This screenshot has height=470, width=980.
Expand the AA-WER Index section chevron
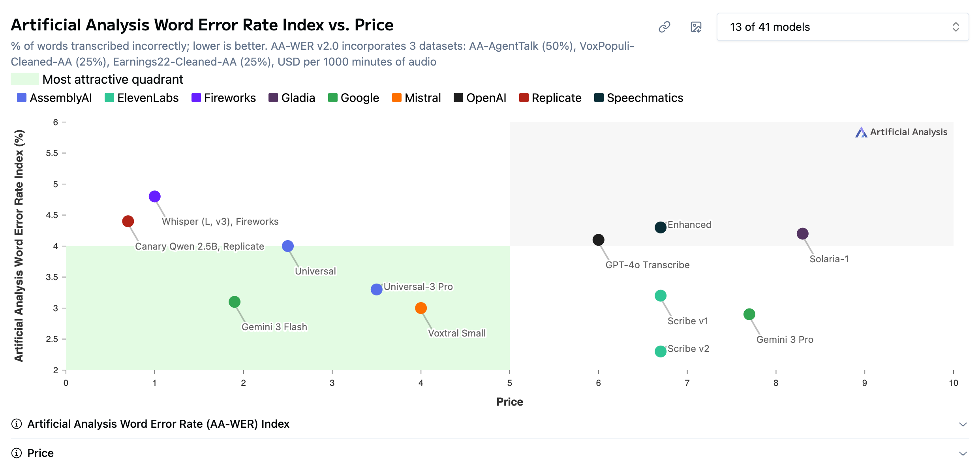[x=963, y=424]
